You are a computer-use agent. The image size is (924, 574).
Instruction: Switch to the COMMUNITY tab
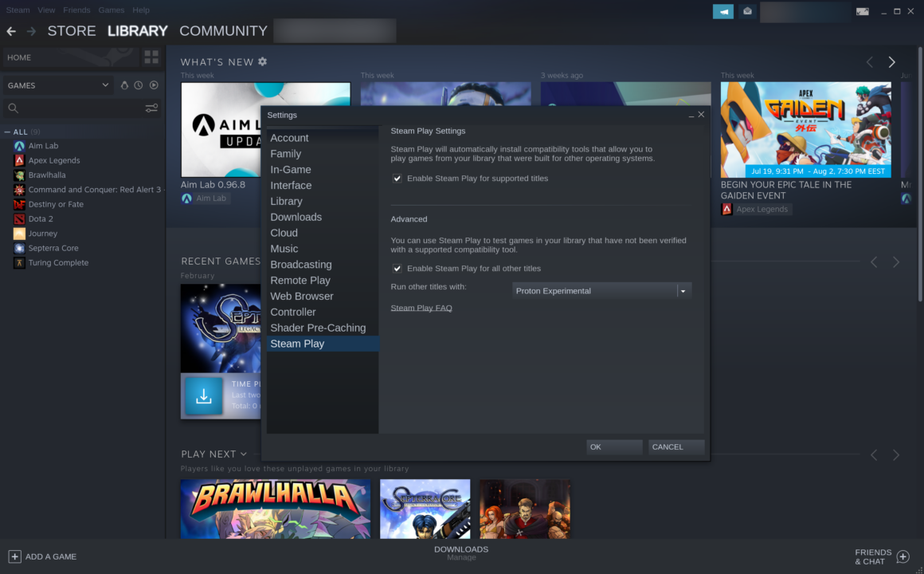223,31
